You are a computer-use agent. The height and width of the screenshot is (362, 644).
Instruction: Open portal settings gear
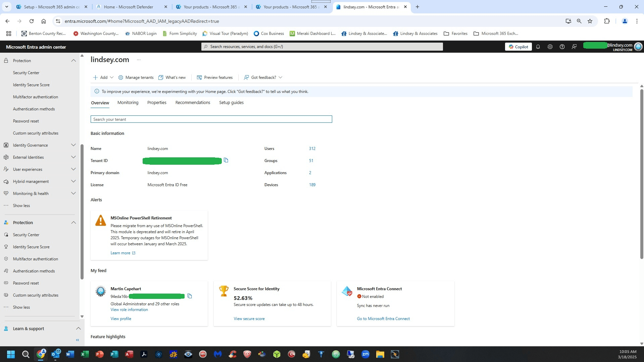(x=550, y=47)
